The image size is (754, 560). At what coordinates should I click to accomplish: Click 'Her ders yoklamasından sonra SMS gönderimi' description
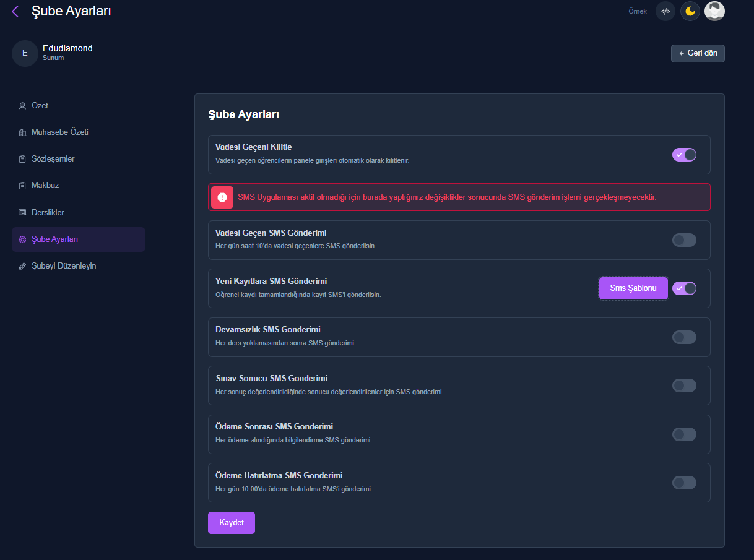[285, 343]
